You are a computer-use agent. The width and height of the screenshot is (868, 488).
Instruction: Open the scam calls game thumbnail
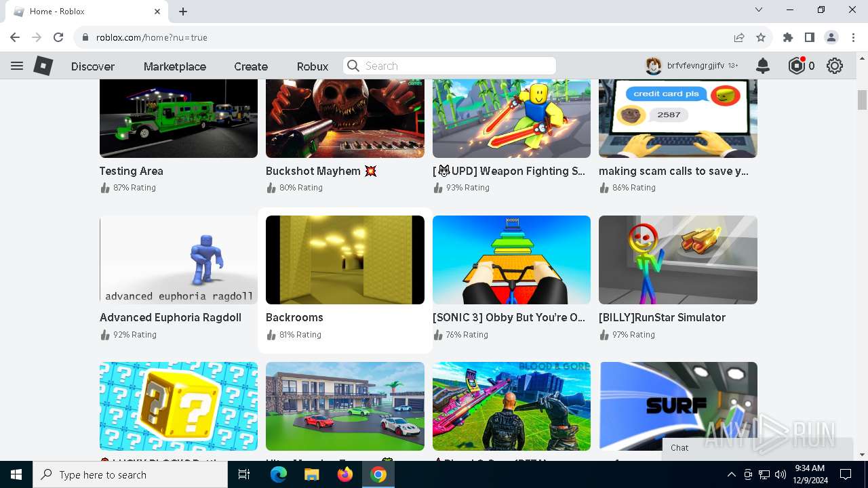tap(678, 119)
